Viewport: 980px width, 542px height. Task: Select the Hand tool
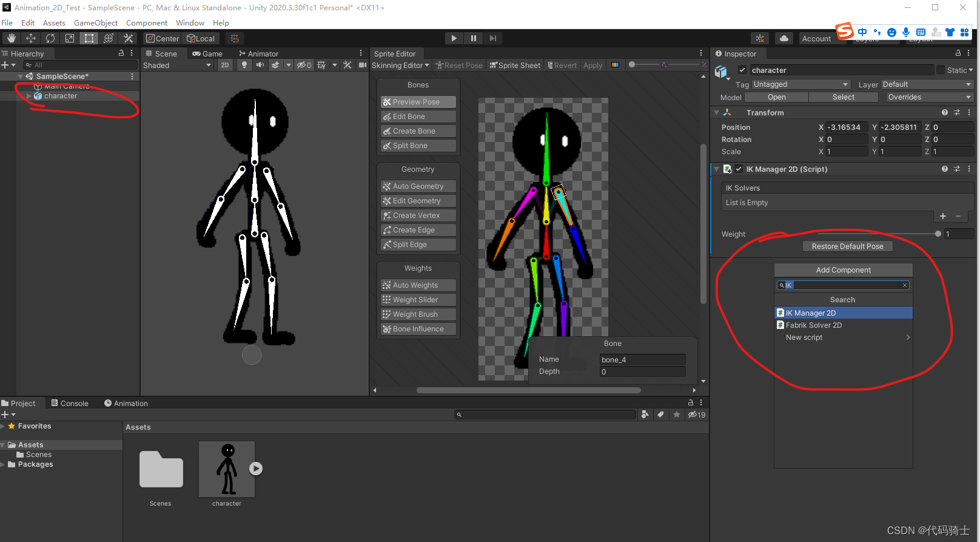point(12,38)
